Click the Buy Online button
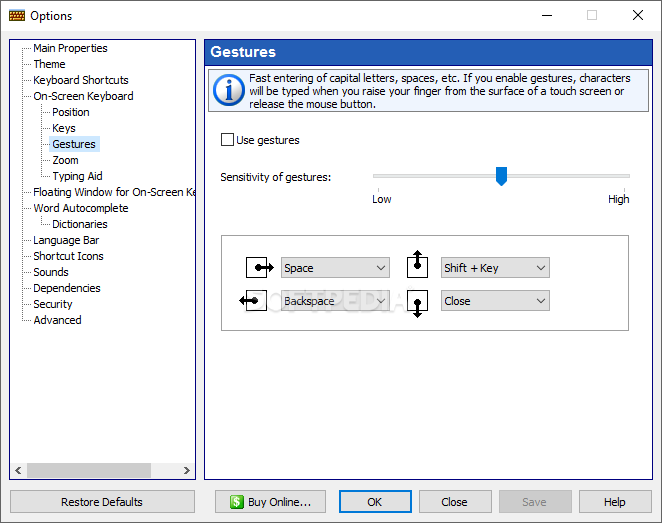The image size is (662, 523). [270, 501]
